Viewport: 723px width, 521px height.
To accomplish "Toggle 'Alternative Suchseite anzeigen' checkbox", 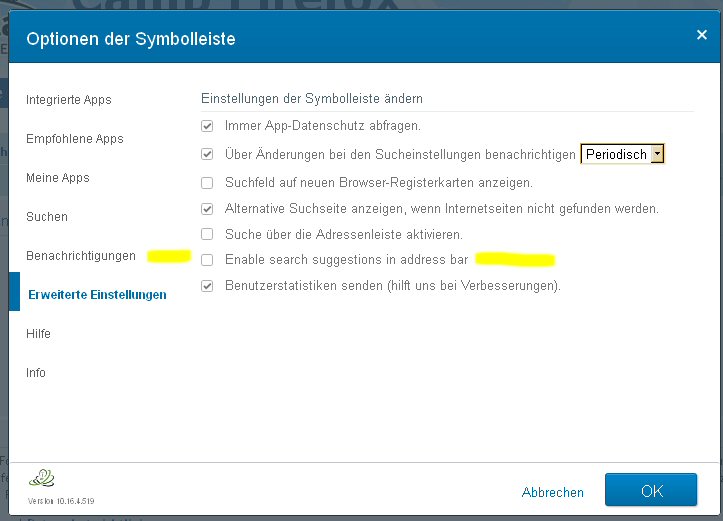I will pyautogui.click(x=207, y=210).
